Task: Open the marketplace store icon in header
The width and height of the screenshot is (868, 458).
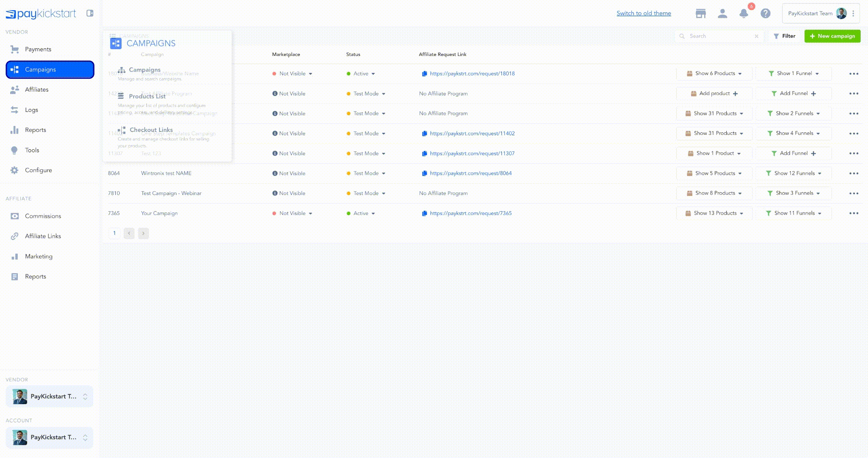Action: [x=700, y=14]
